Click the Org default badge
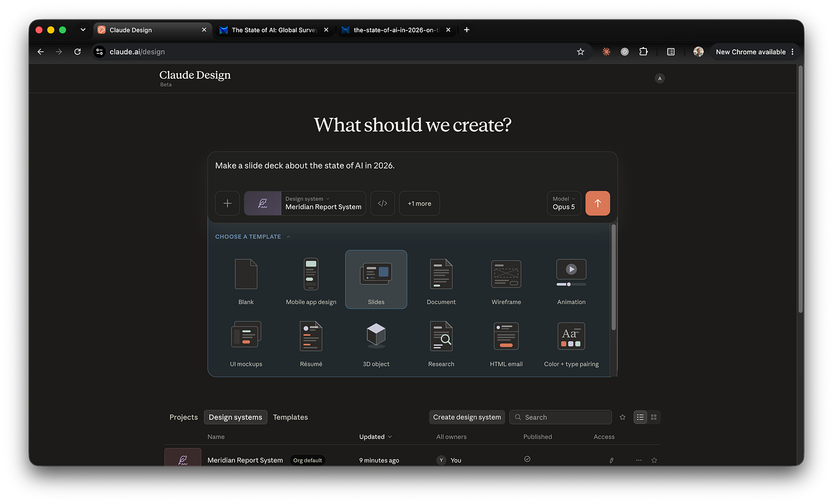Screen dimensions: 833x504 tap(308, 460)
